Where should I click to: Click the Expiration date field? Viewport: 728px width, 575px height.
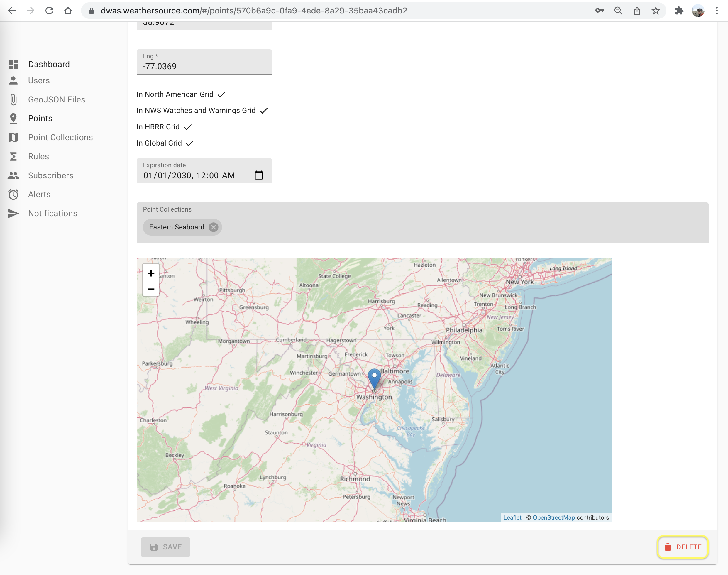click(204, 171)
